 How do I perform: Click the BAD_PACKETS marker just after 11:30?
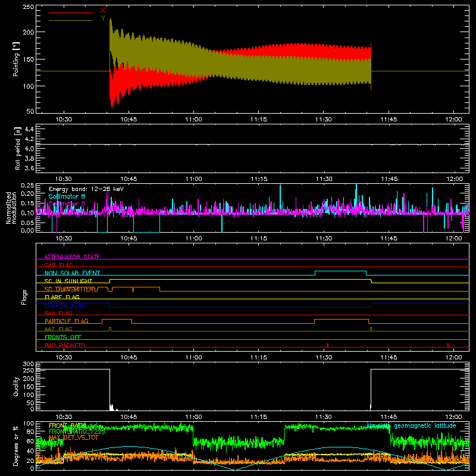click(x=328, y=345)
